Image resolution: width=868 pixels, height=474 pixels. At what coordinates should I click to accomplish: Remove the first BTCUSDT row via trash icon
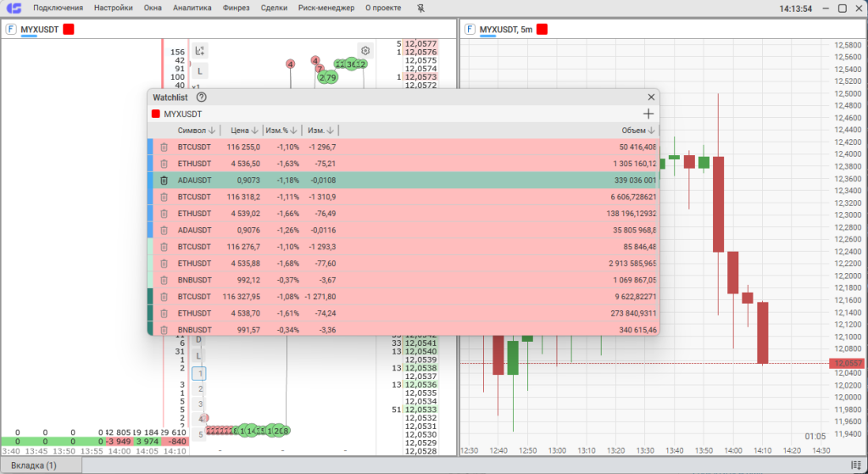[x=164, y=148]
